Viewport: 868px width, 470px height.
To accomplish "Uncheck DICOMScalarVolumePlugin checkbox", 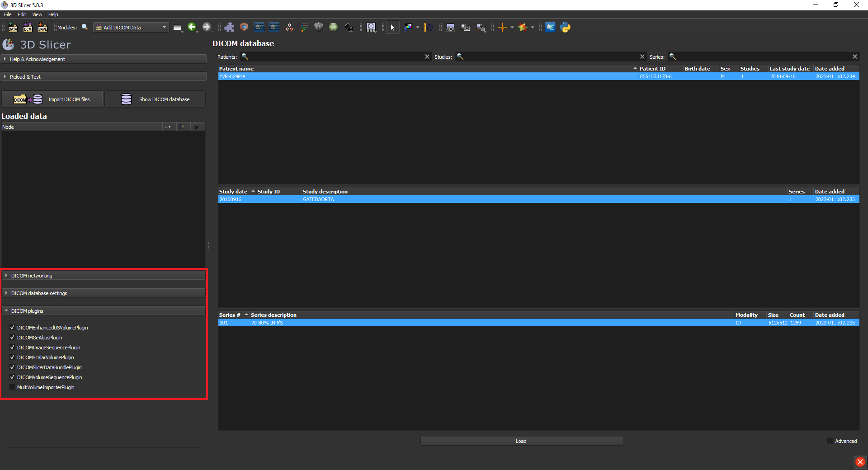I will tap(12, 357).
